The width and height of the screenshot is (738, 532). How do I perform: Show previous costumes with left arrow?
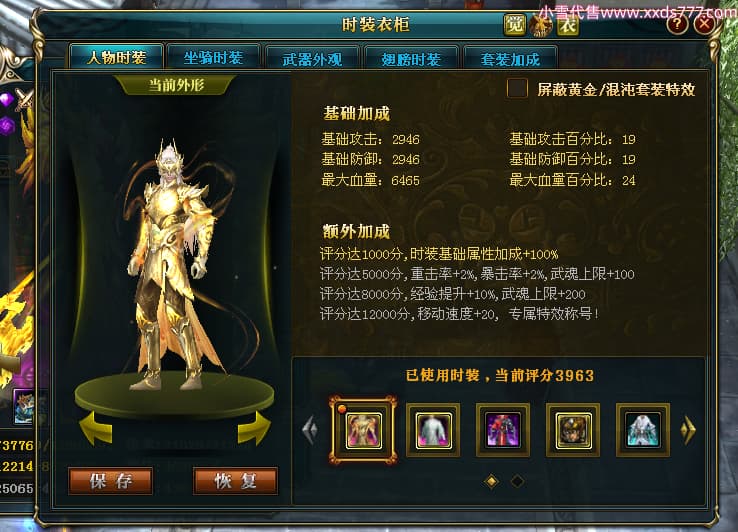310,429
